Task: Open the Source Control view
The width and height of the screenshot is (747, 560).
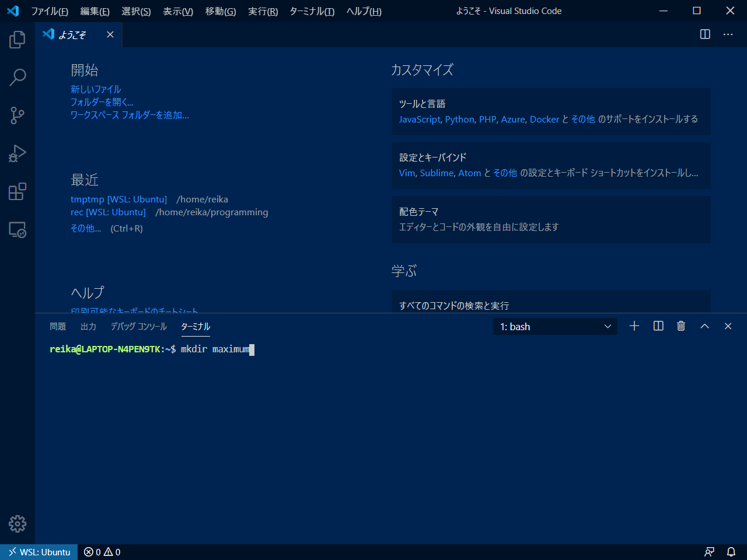Action: coord(17,115)
